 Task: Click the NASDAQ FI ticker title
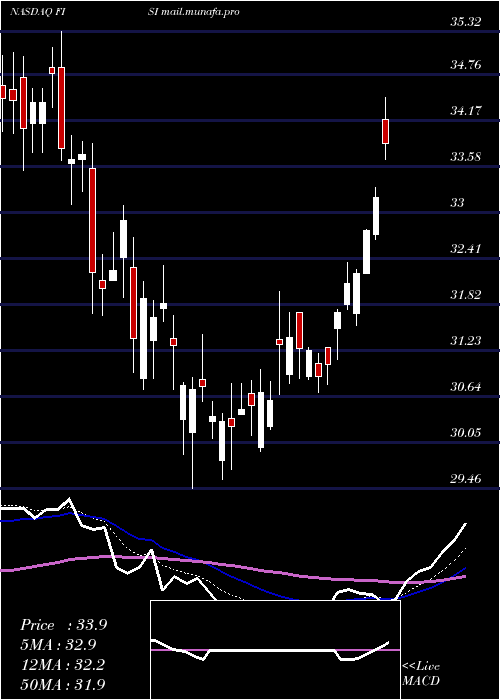(36, 12)
